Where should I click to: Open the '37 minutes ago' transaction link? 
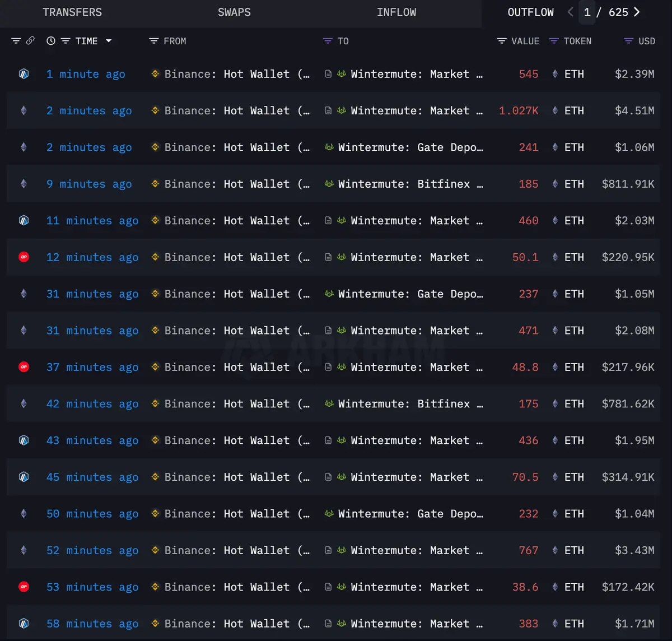click(92, 367)
